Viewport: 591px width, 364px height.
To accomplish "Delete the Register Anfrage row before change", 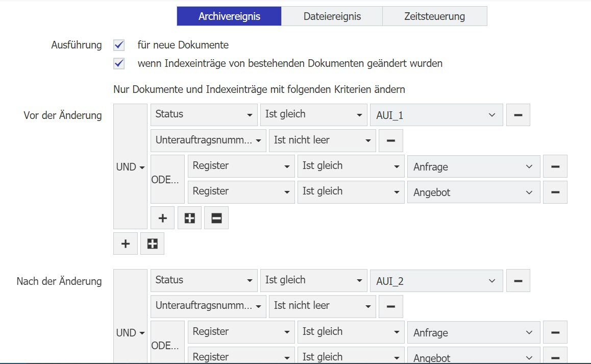I will click(555, 166).
